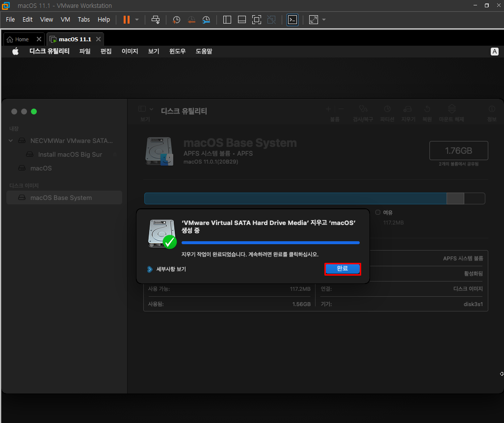Click the 1.56GB used value
Screen dimensions: 504x423
(x=301, y=304)
